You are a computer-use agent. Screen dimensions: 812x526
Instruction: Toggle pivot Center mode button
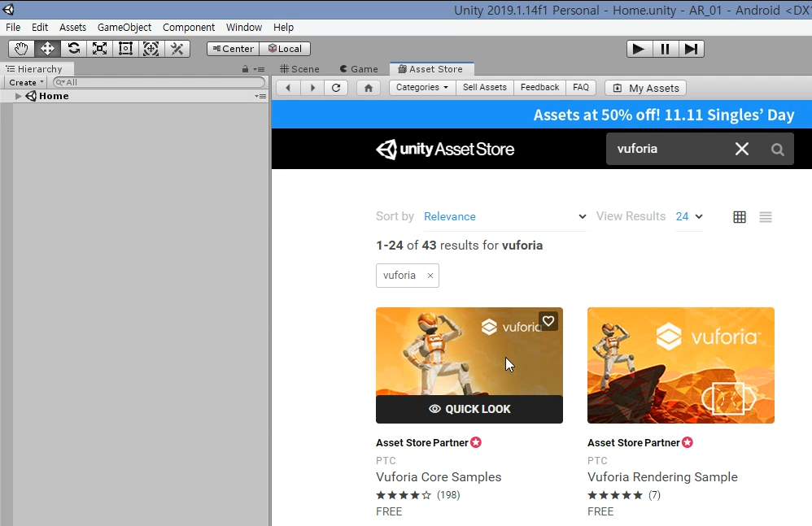click(x=233, y=49)
